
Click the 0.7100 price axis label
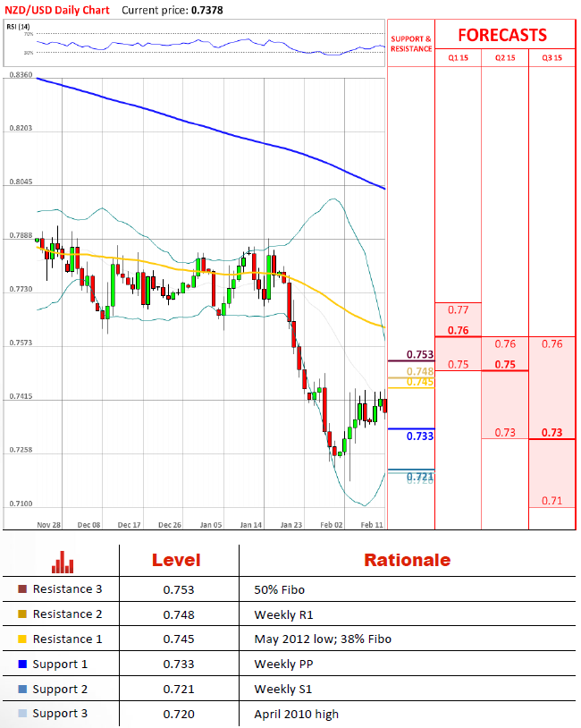[x=21, y=504]
